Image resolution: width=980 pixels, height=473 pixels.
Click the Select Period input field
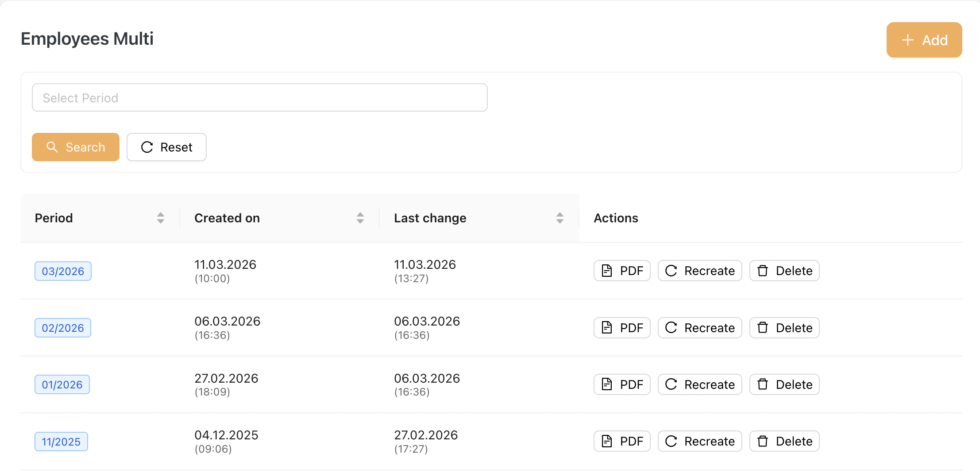pos(259,97)
